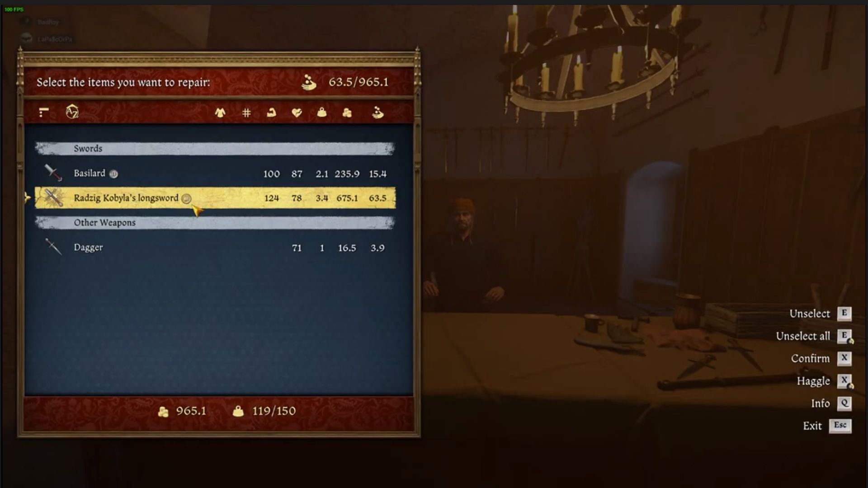Select the info icon on Basilard
Viewport: 868px width, 488px height.
click(113, 173)
